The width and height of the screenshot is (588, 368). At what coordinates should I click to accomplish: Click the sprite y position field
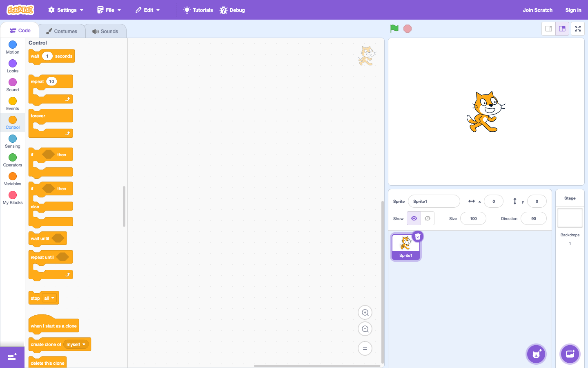(x=537, y=201)
